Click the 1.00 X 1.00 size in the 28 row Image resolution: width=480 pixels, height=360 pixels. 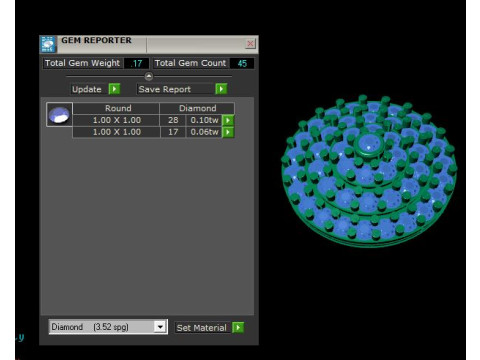(x=117, y=120)
